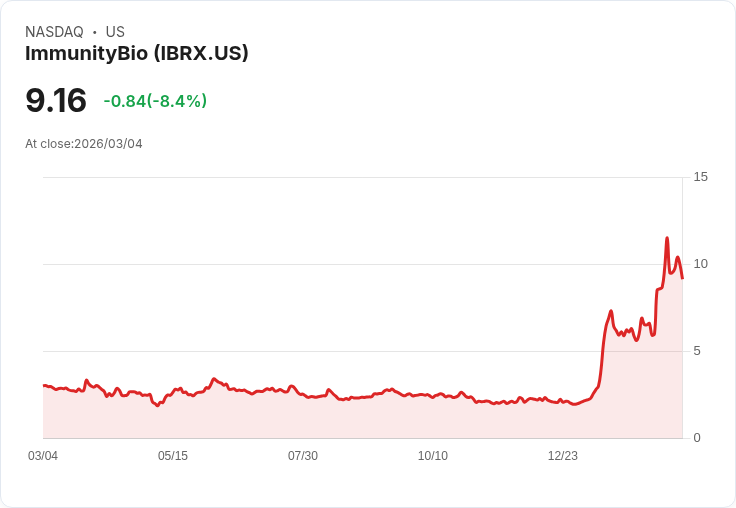Select the current price 9.16
736x508 pixels.
56,100
